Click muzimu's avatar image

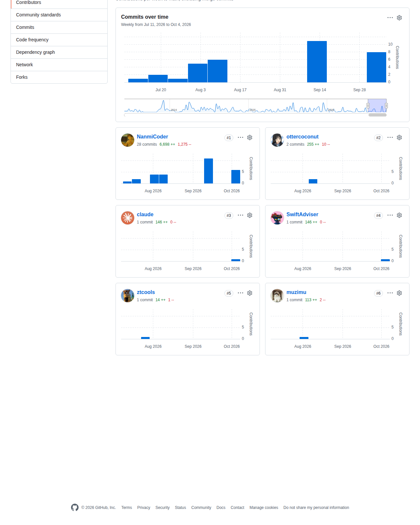[x=277, y=296]
